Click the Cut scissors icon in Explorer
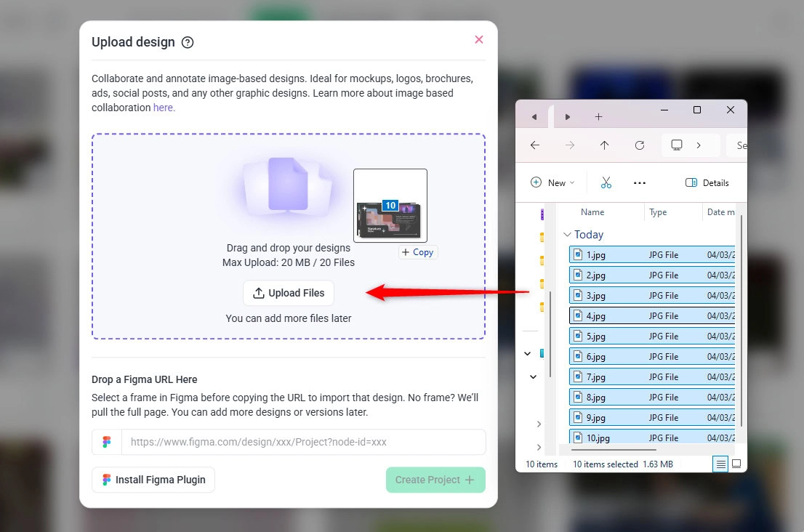The width and height of the screenshot is (804, 532). click(x=606, y=182)
